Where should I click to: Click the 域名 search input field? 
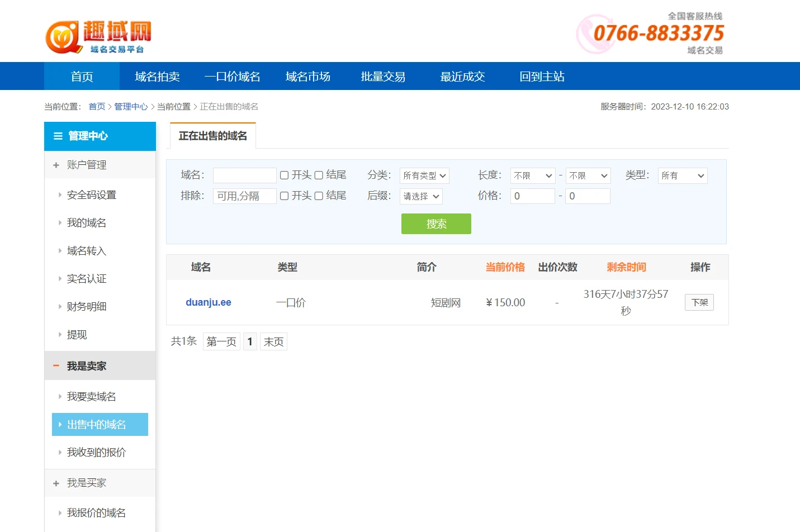(x=244, y=176)
